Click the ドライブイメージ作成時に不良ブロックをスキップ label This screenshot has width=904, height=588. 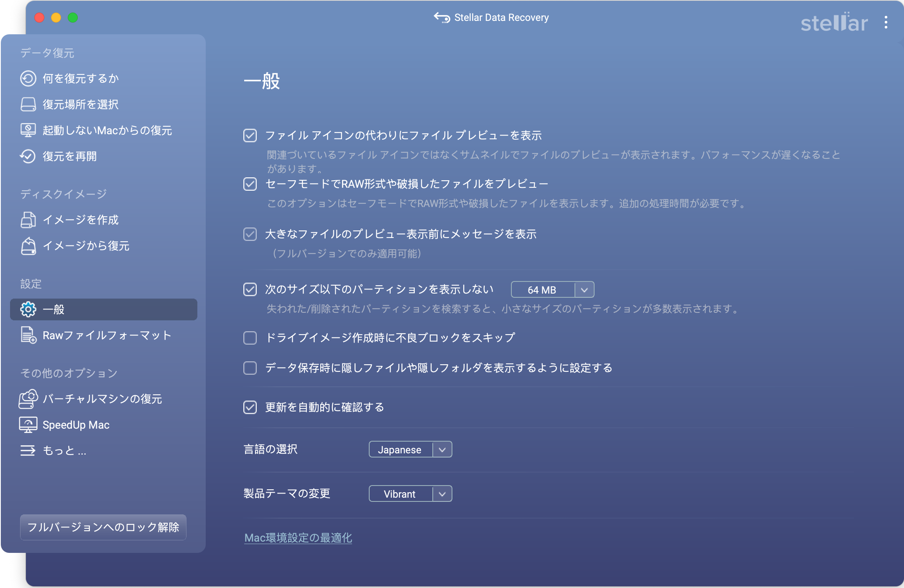pos(390,338)
